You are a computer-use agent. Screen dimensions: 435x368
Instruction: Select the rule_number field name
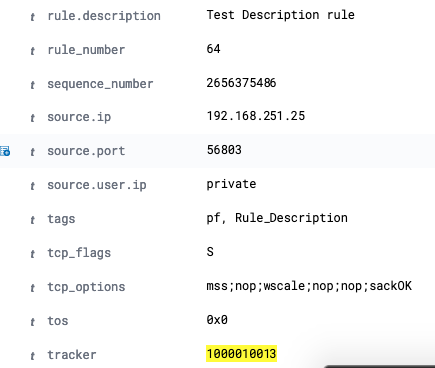(86, 50)
